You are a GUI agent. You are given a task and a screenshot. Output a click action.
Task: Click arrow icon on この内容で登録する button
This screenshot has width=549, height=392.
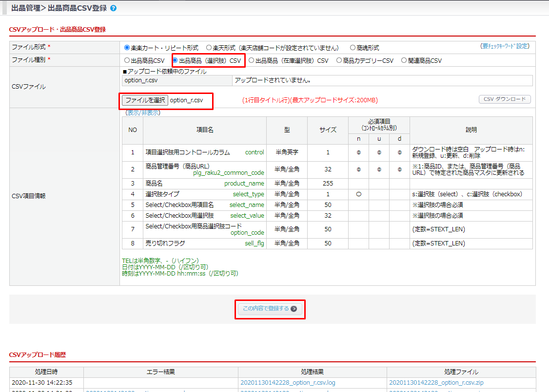click(294, 309)
